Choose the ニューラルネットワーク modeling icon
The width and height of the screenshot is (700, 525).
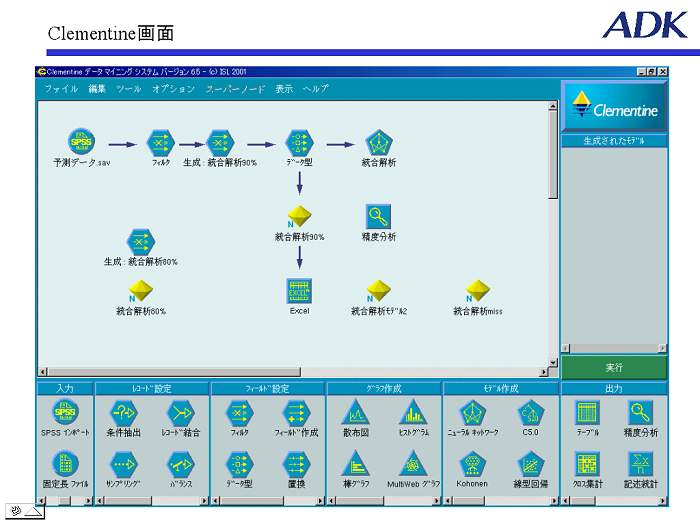[472, 413]
